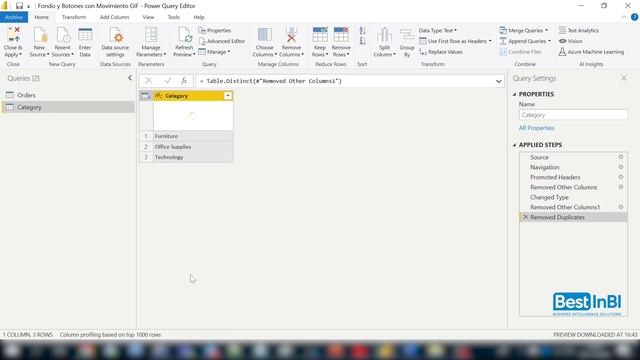Open the table menu icon at the grid corner

(x=146, y=96)
